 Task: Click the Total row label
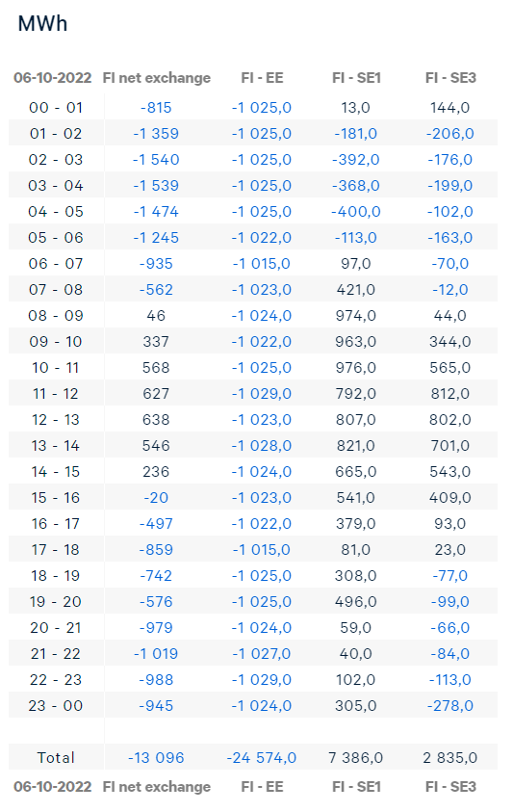click(56, 758)
